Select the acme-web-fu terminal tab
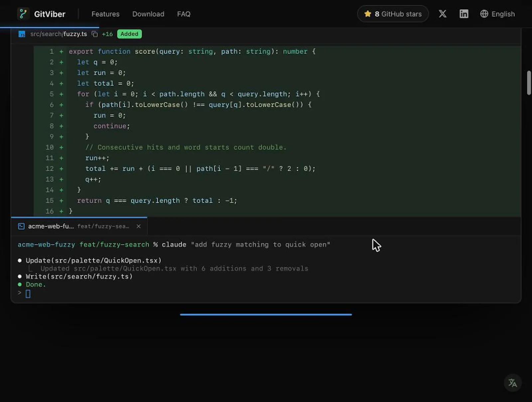 [x=79, y=226]
